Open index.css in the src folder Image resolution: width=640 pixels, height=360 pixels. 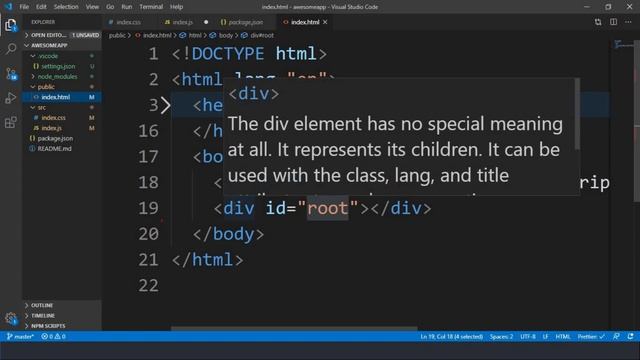[x=61, y=118]
